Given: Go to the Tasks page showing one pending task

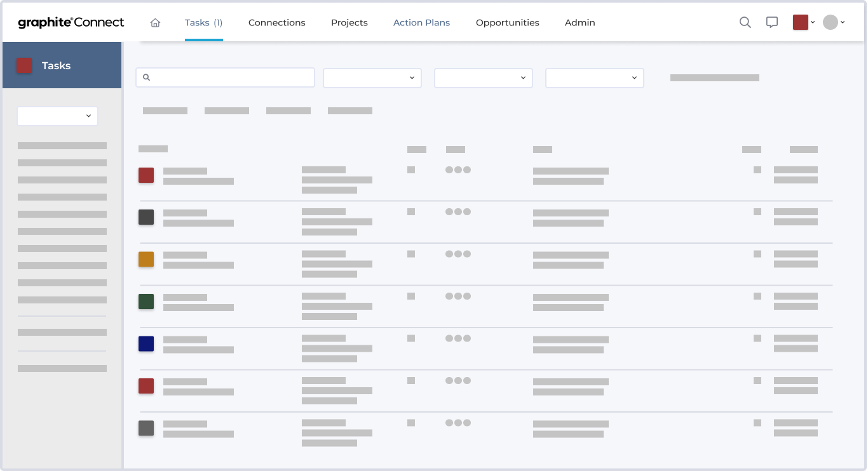Looking at the screenshot, I should point(203,22).
